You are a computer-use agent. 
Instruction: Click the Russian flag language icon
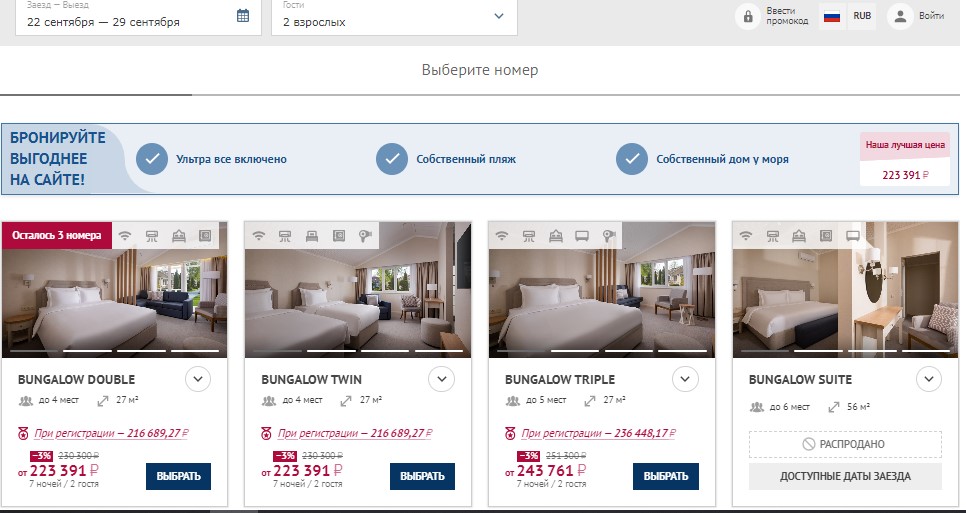(x=831, y=16)
